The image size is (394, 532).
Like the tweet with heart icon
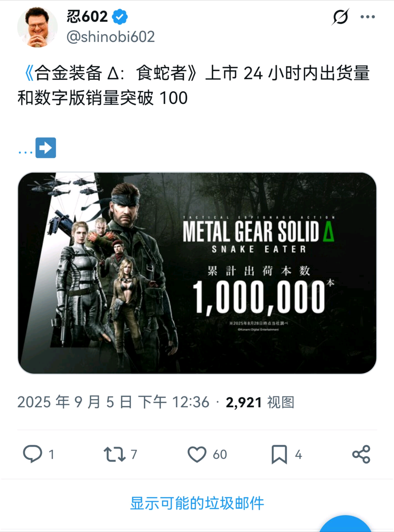pos(197,454)
